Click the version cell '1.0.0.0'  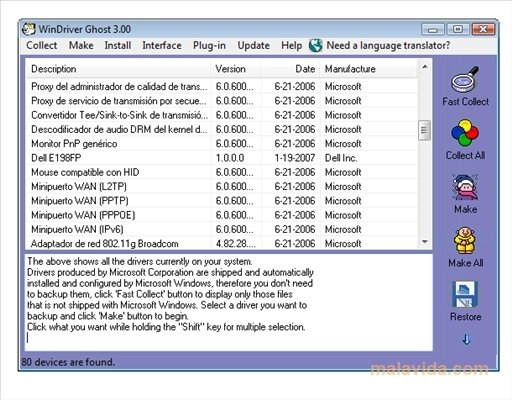[230, 158]
